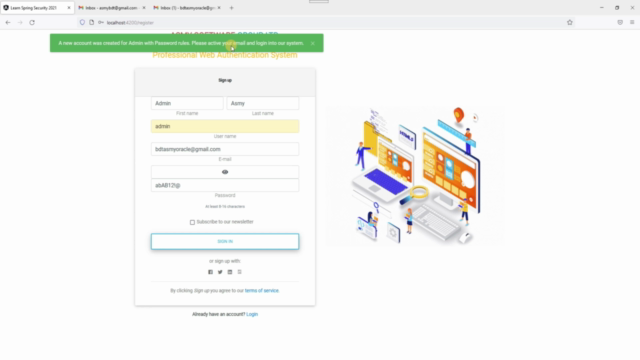This screenshot has width=640, height=360.
Task: Open the browser hamburger menu
Action: 632,22
